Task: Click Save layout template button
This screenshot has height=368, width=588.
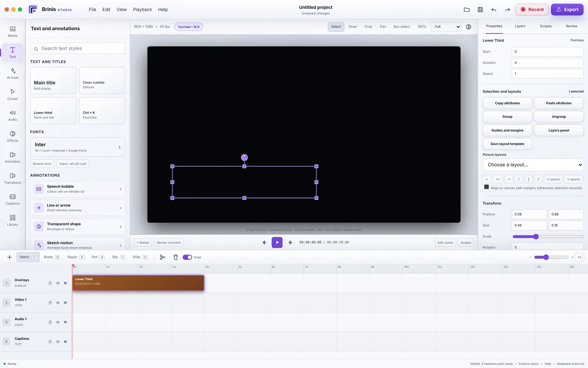Action: coord(507,144)
